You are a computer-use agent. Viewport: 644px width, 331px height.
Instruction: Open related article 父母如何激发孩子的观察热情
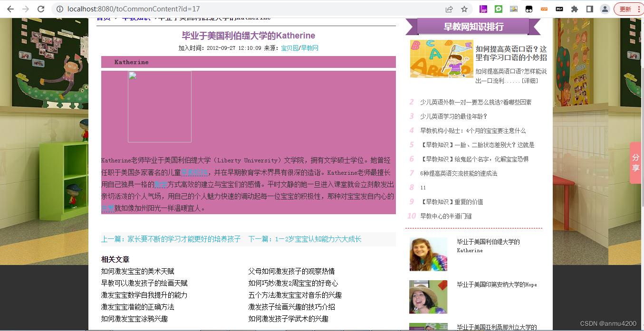[x=291, y=271]
